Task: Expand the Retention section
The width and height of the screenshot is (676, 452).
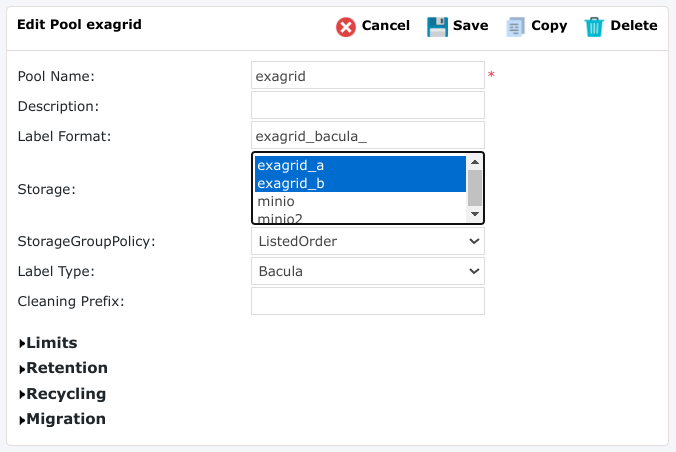Action: pyautogui.click(x=63, y=368)
